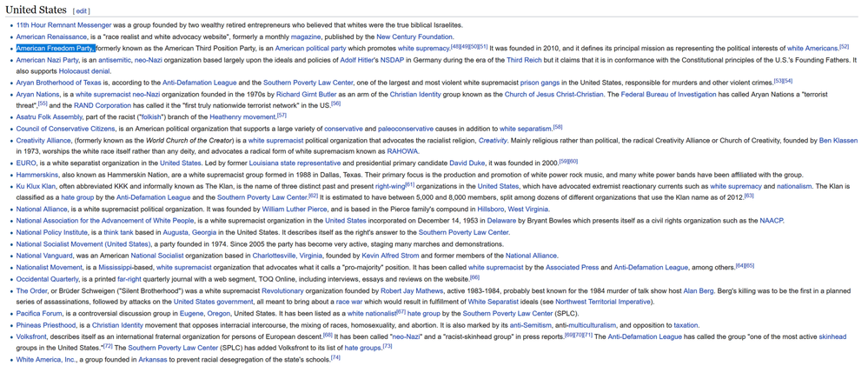
Task: Follow the William Luther Pierce link
Action: click(x=296, y=209)
